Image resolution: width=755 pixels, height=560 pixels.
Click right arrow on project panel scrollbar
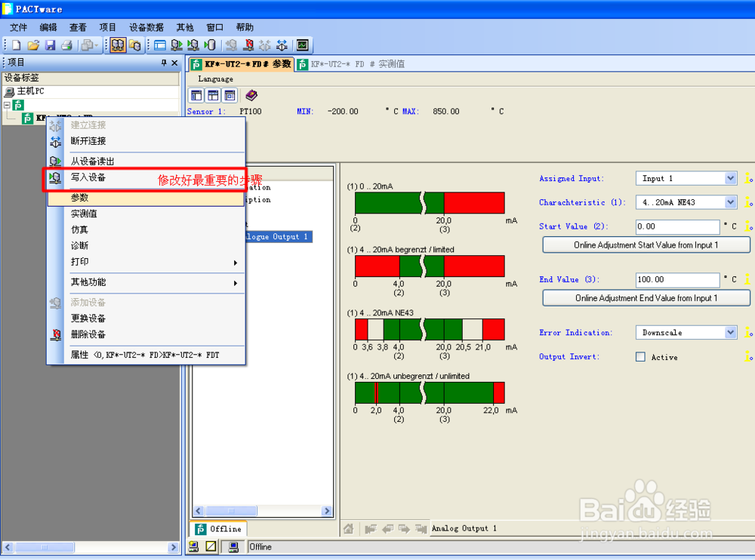point(174,547)
